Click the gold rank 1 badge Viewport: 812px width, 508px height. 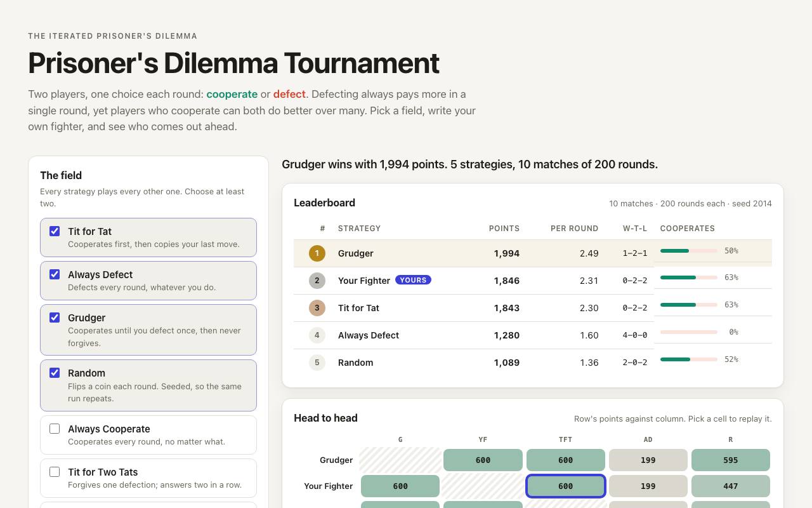(x=317, y=253)
